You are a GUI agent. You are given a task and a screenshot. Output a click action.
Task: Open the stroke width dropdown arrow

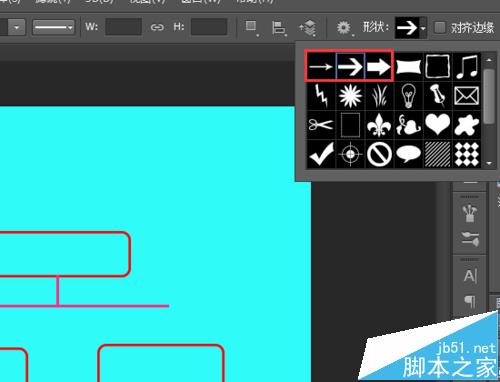tap(17, 27)
